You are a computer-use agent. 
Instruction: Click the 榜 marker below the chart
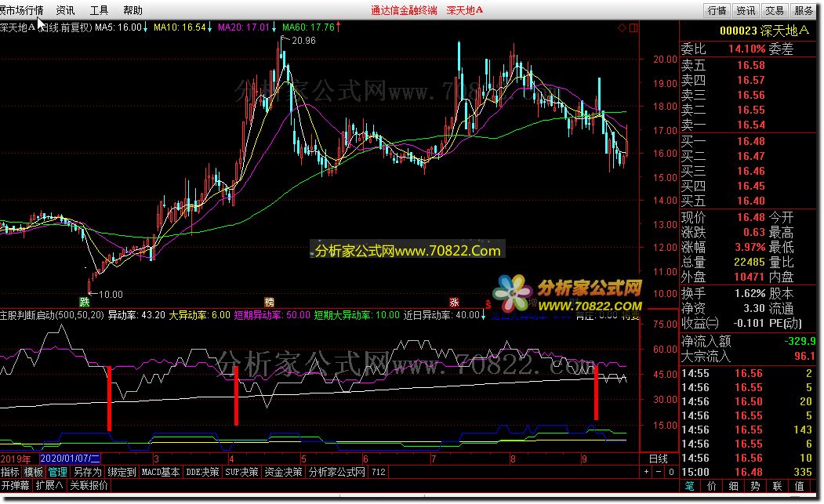tap(269, 302)
